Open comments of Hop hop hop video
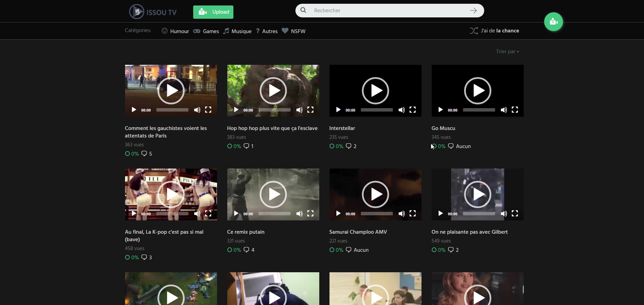Screen dimensions: 644x305 (249, 146)
